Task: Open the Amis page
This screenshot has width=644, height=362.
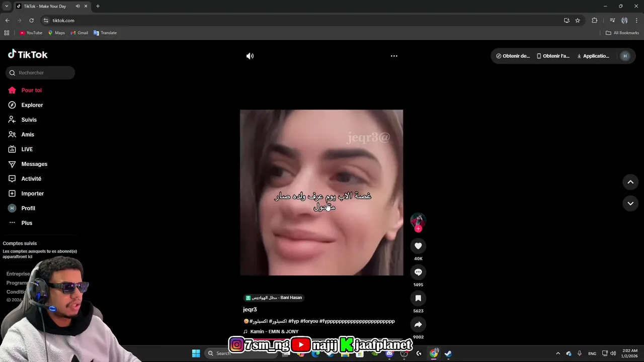Action: click(21, 134)
